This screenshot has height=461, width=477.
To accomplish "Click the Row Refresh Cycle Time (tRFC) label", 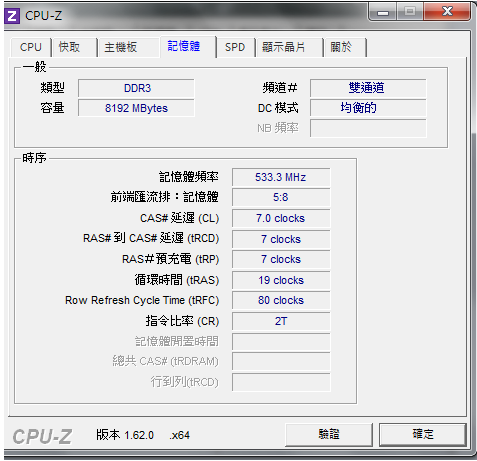I will pos(142,300).
